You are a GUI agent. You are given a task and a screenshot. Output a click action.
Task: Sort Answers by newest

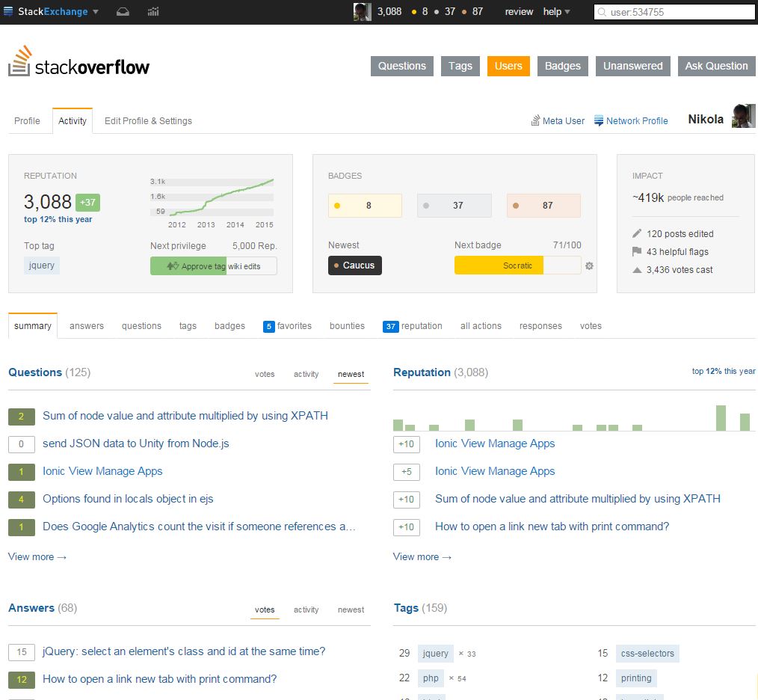point(351,610)
